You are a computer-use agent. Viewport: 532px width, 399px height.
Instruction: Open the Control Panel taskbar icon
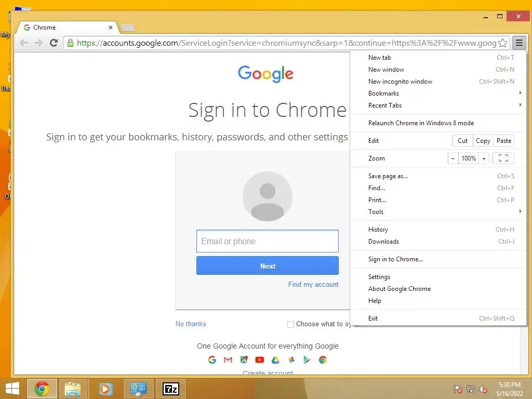pyautogui.click(x=138, y=389)
